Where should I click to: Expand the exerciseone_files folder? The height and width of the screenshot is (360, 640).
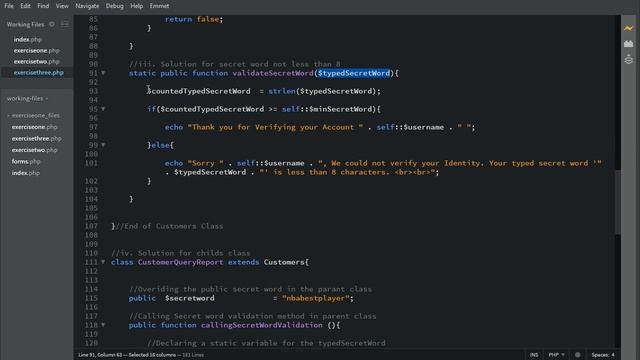pos(33,116)
